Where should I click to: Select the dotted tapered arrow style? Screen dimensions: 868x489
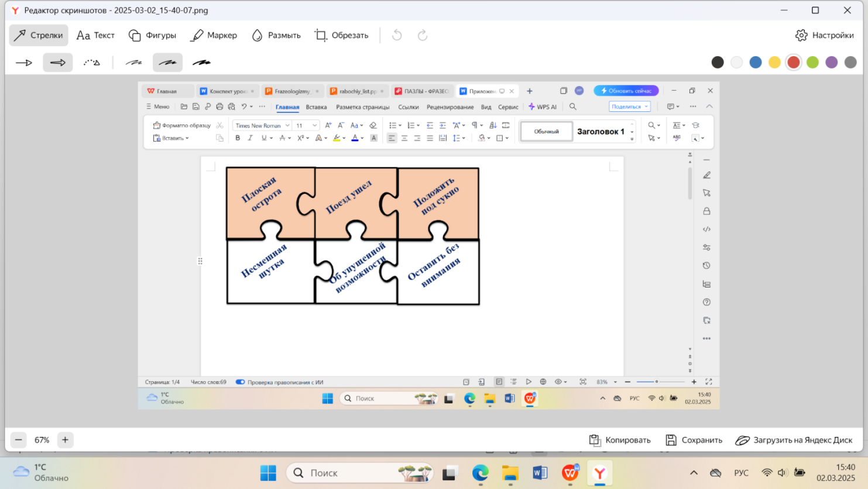pyautogui.click(x=92, y=62)
